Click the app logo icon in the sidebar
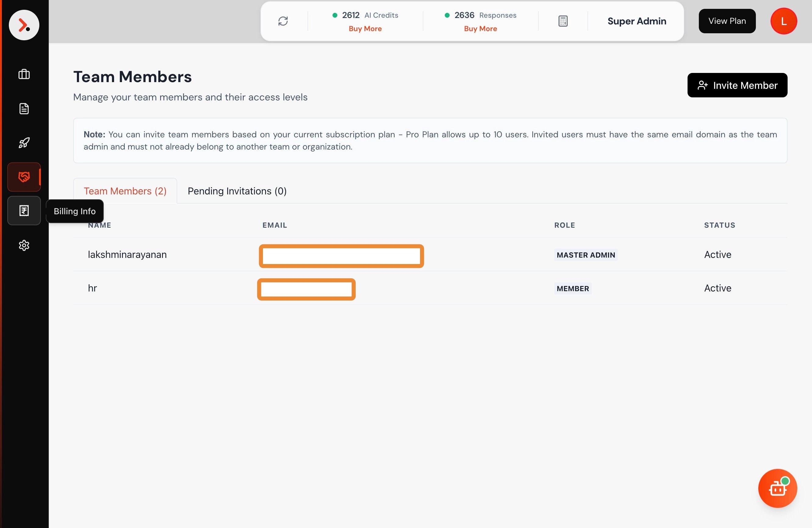 click(x=24, y=25)
